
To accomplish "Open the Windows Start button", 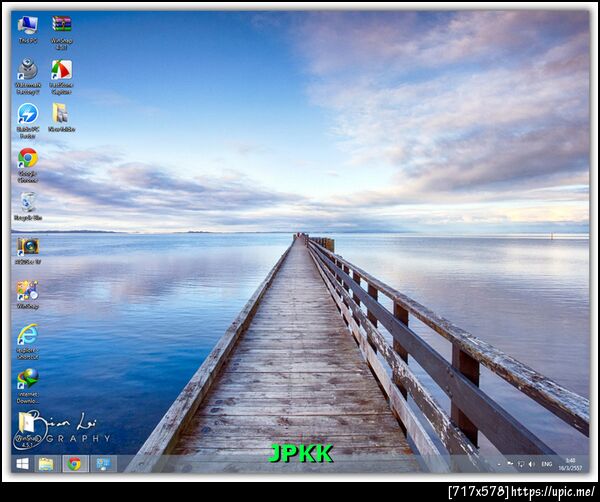I will pos(23,464).
